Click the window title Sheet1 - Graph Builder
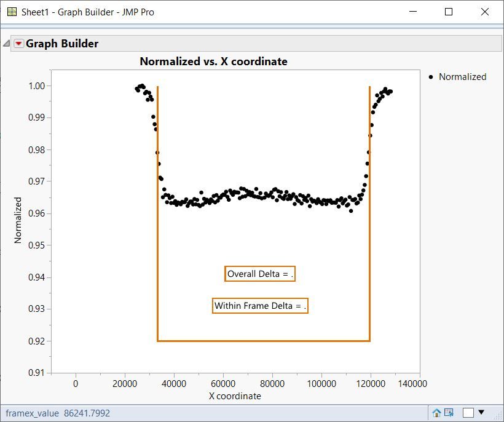Image resolution: width=504 pixels, height=422 pixels. pyautogui.click(x=88, y=12)
